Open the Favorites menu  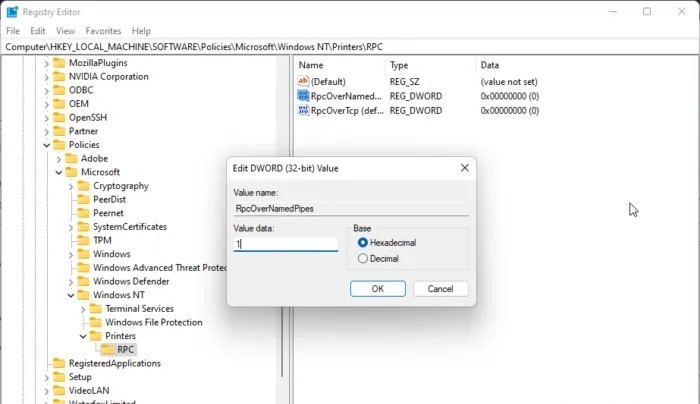point(103,31)
